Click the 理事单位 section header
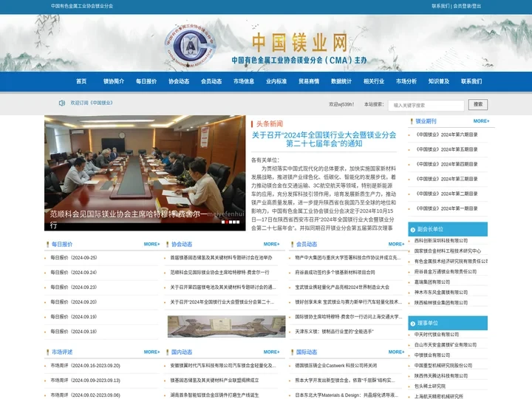 pyautogui.click(x=448, y=324)
